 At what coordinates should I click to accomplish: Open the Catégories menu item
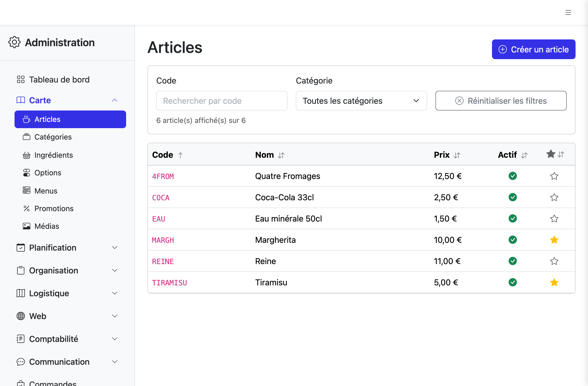pos(70,137)
